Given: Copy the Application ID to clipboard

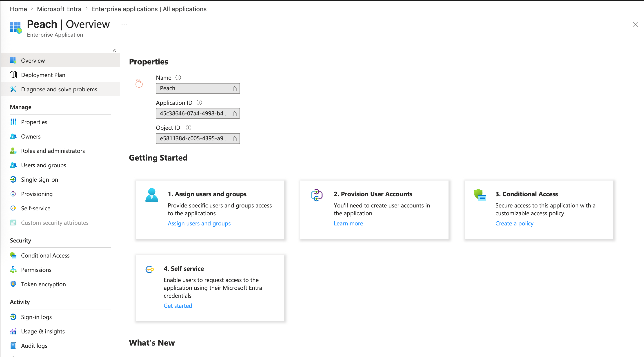Looking at the screenshot, I should [x=234, y=113].
